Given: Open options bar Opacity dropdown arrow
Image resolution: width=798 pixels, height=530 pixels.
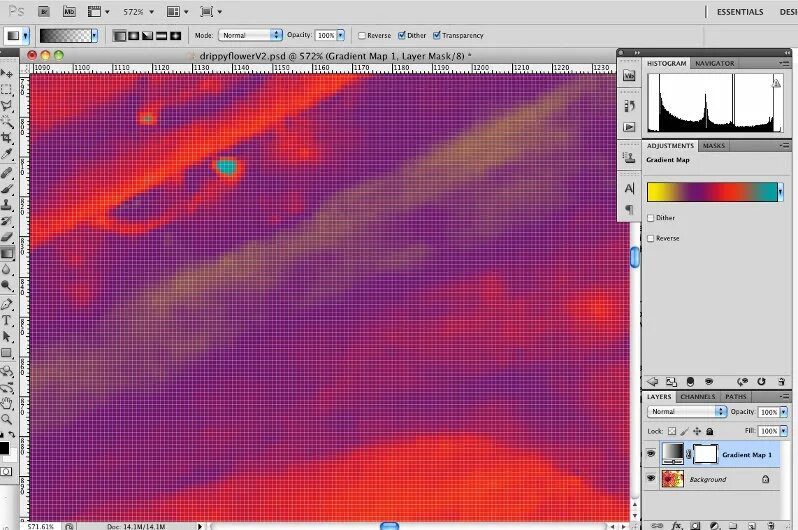Looking at the screenshot, I should click(x=340, y=35).
